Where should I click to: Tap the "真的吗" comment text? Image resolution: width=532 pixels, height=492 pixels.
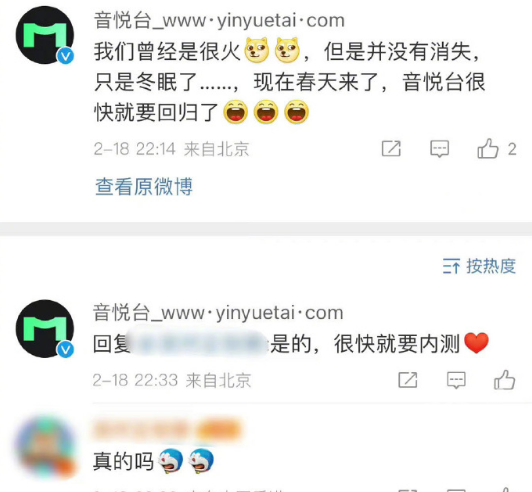(x=124, y=461)
